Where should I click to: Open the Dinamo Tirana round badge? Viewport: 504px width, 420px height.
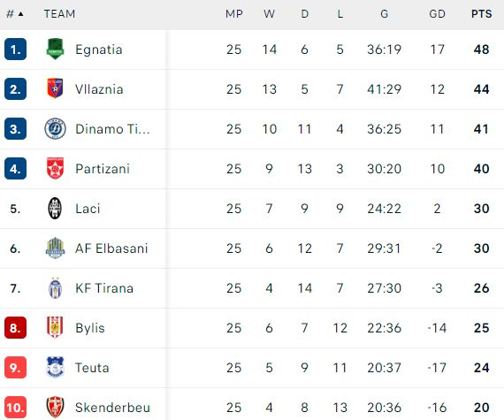[55, 129]
